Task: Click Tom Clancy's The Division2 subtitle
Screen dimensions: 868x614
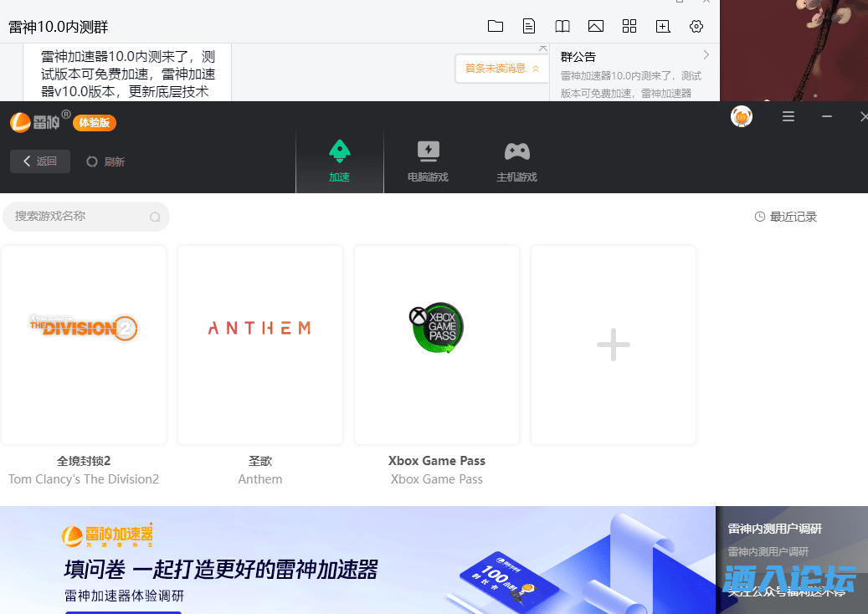Action: coord(84,479)
